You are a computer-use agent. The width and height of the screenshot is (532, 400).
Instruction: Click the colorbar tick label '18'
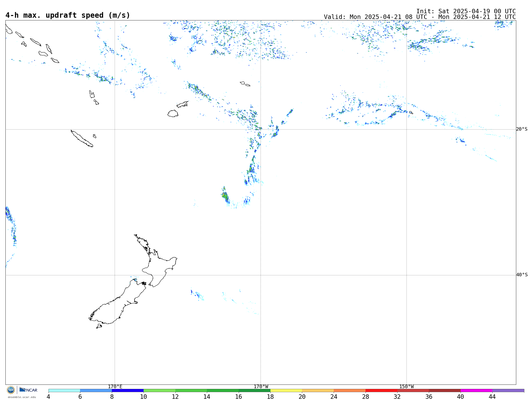pos(270,397)
